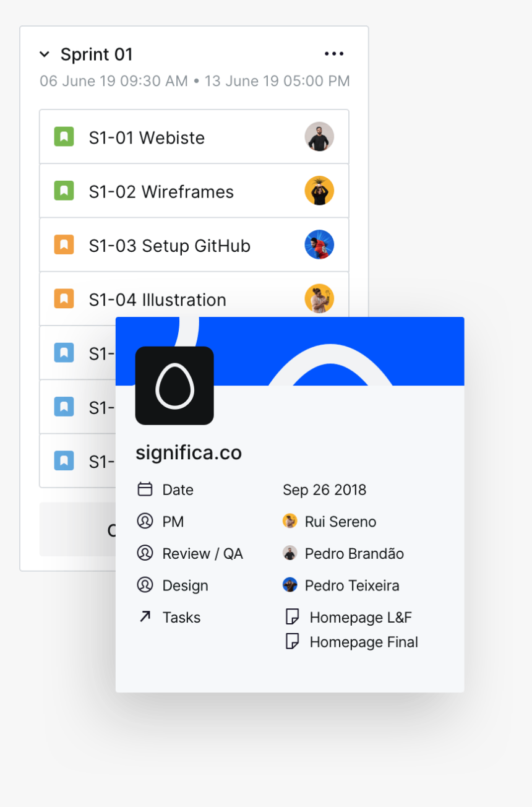Screen dimensions: 532x807
Task: Open the Sprint 01 three-dot menu
Action: click(x=334, y=54)
